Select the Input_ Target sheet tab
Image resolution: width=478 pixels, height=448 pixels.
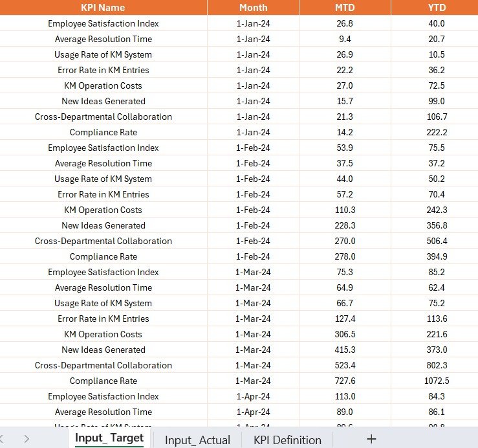click(109, 438)
